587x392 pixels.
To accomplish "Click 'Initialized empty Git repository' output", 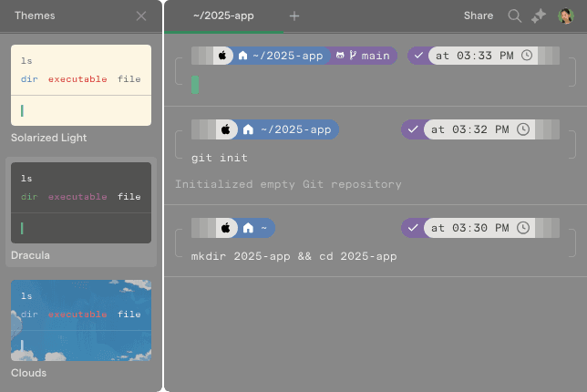I will tap(288, 184).
